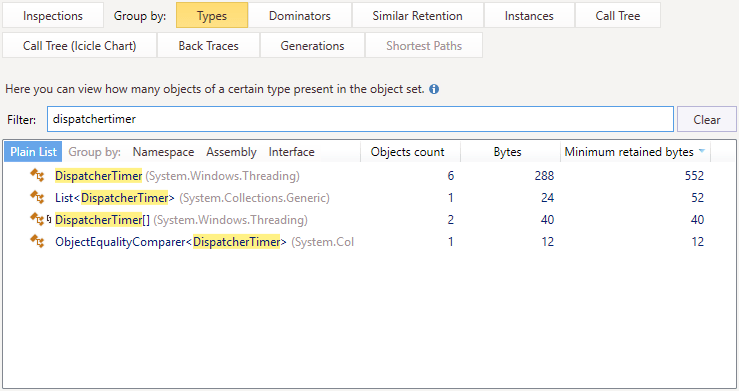Switch to the Dominators tab
Viewport: 739px width, 391px height.
pos(300,16)
